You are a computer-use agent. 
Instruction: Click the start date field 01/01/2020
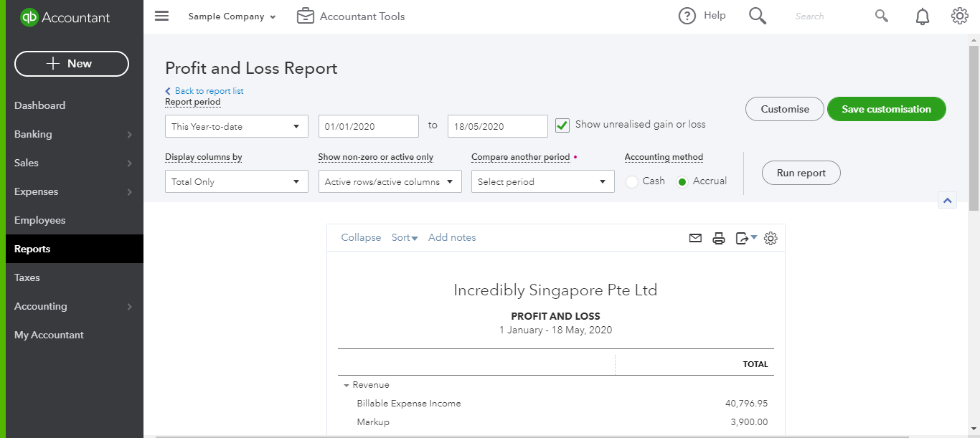click(369, 126)
